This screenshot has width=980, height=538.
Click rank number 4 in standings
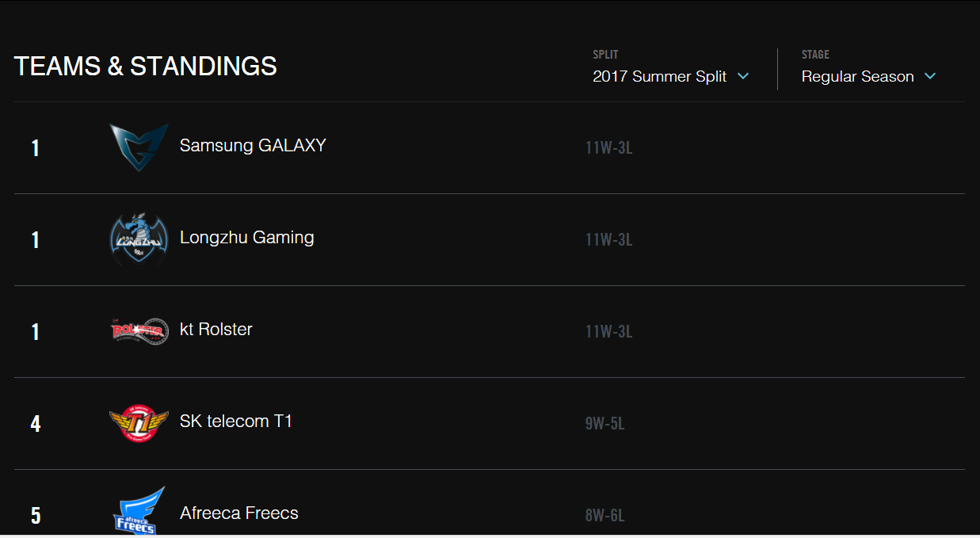pos(36,423)
